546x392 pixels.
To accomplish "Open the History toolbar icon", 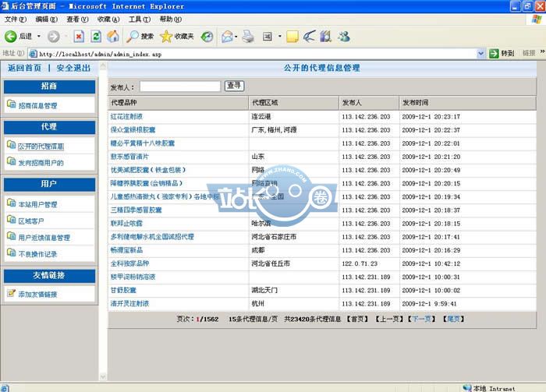I will click(x=207, y=36).
